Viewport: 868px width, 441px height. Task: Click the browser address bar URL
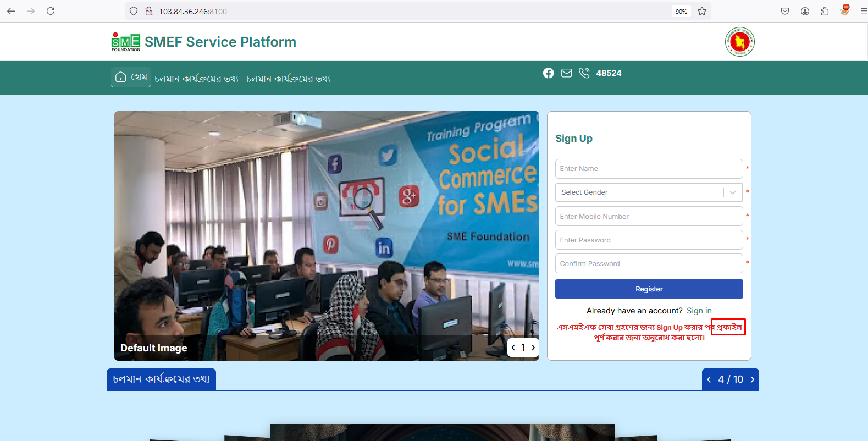(193, 12)
